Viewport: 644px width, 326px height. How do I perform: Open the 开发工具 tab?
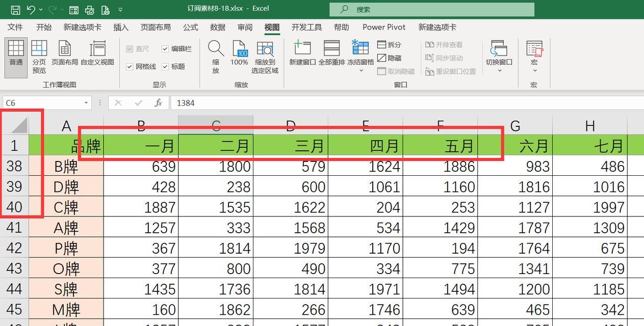tap(306, 28)
